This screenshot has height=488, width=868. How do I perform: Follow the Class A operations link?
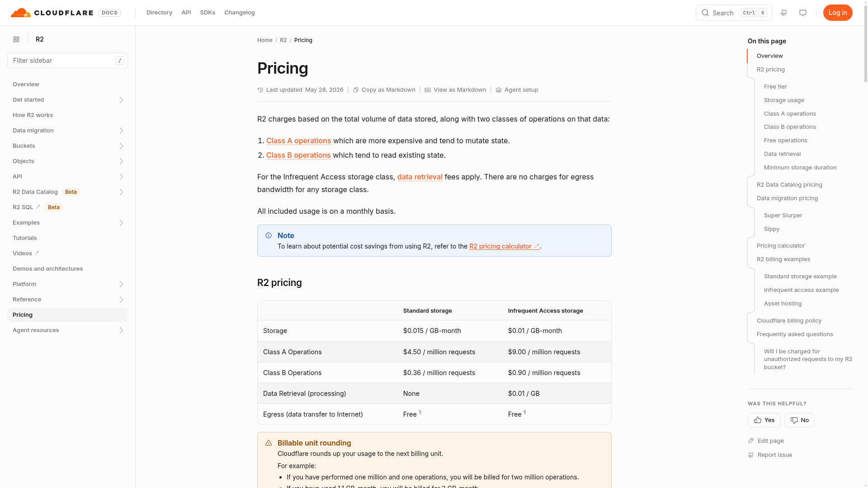pos(298,141)
